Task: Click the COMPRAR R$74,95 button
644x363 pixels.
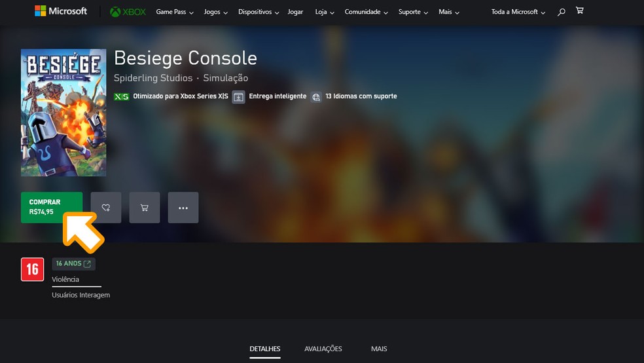Action: (x=52, y=208)
